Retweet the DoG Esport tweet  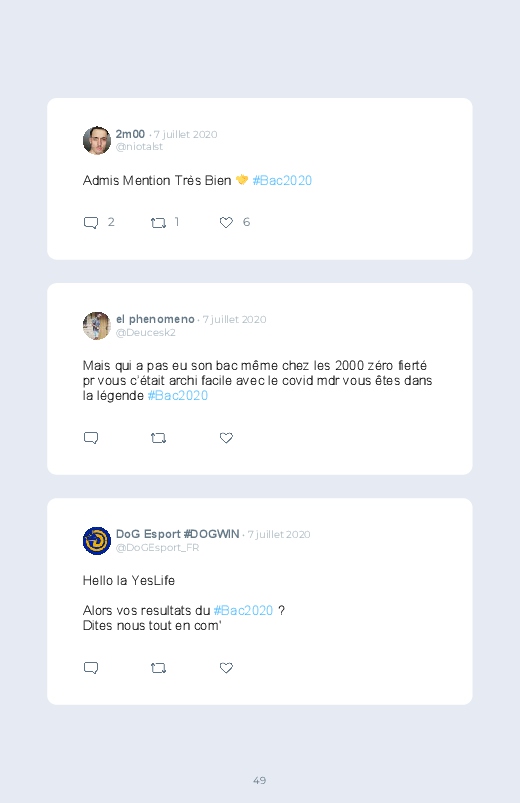[158, 668]
